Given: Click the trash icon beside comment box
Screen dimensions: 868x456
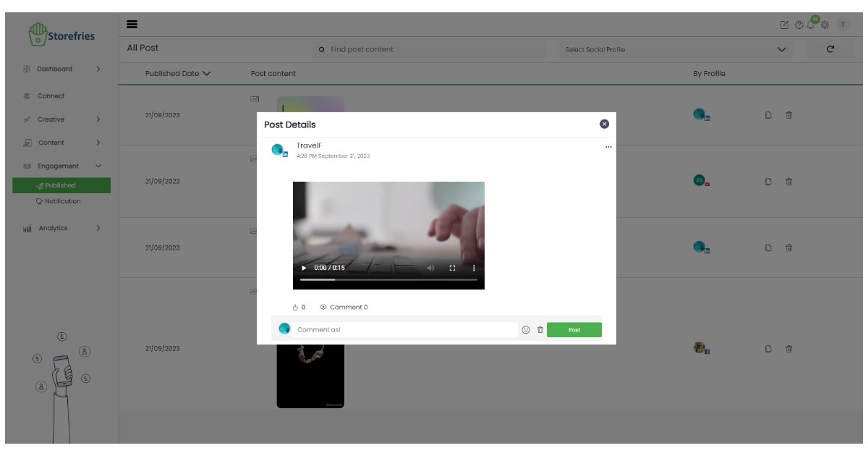Looking at the screenshot, I should coord(540,330).
